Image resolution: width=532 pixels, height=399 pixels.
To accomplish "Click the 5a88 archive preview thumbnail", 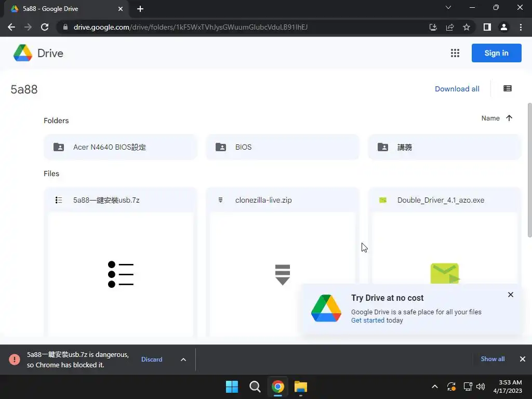I will tap(121, 274).
